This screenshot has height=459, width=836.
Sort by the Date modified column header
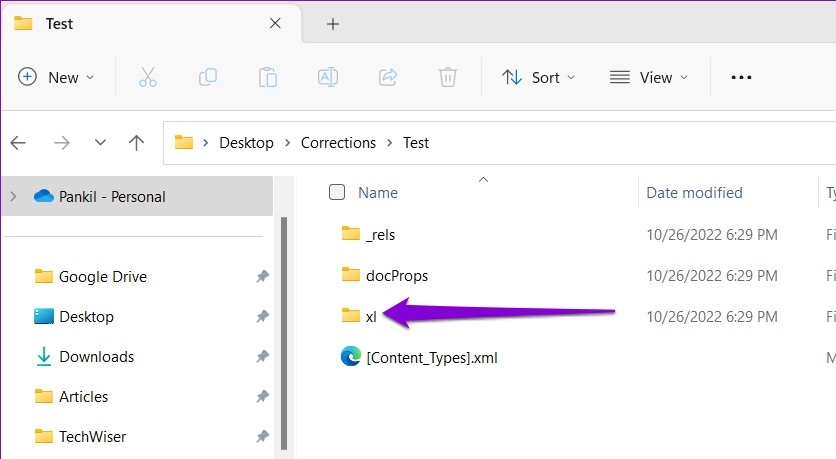[x=694, y=192]
